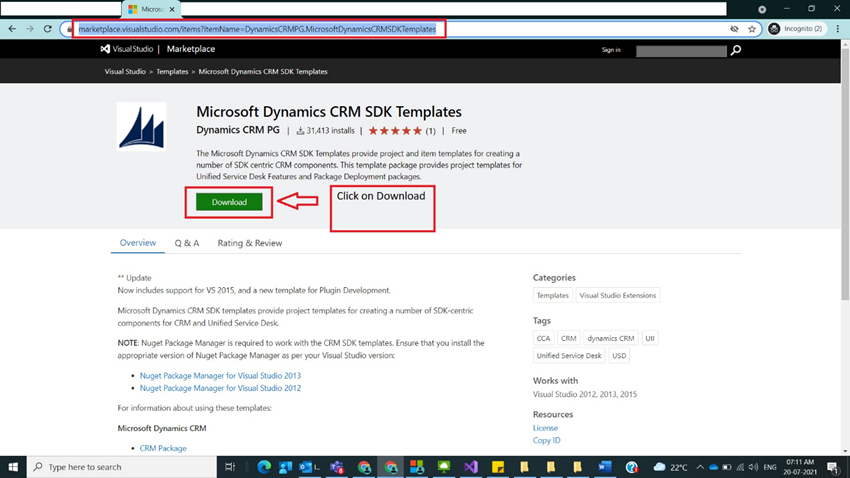Open Visual Studio from the taskbar

471,467
